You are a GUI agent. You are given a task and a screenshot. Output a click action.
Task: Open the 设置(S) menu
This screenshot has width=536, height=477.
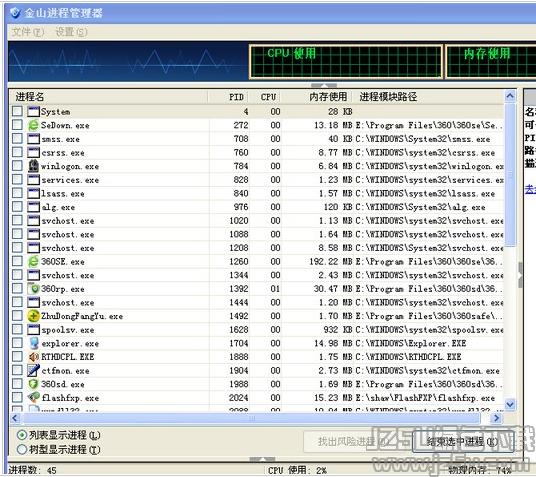pyautogui.click(x=71, y=32)
